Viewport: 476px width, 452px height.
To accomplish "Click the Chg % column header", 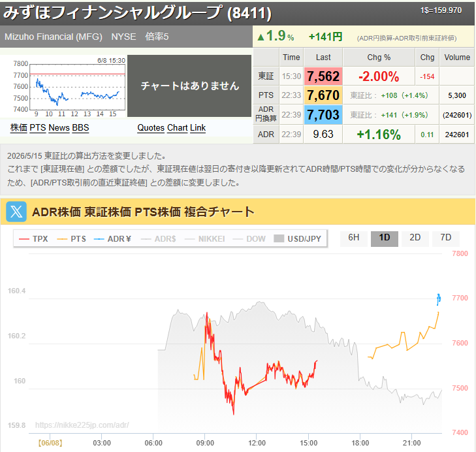I will (x=379, y=57).
